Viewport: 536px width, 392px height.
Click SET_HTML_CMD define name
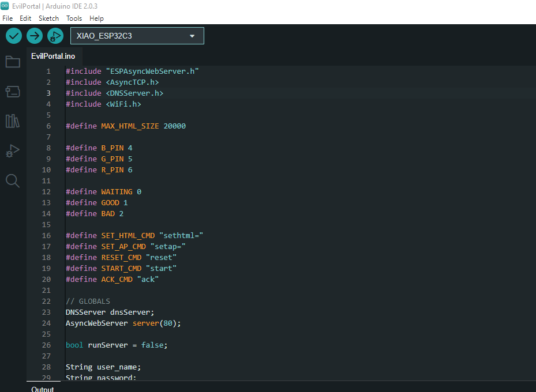128,235
